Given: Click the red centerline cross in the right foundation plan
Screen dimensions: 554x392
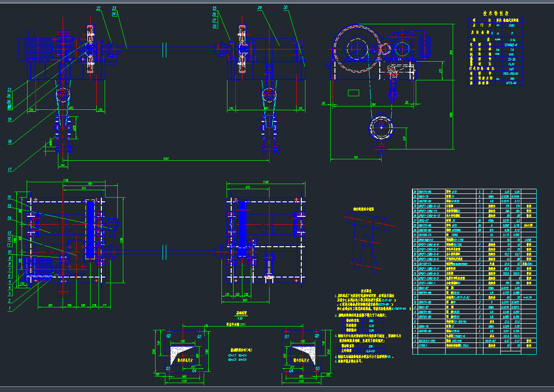Looking at the screenshot, I should [x=302, y=355].
